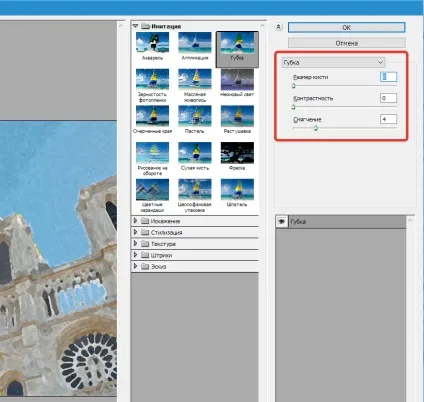This screenshot has height=402, width=424.
Task: Apply the Фреска filter thumbnail
Action: click(x=237, y=153)
